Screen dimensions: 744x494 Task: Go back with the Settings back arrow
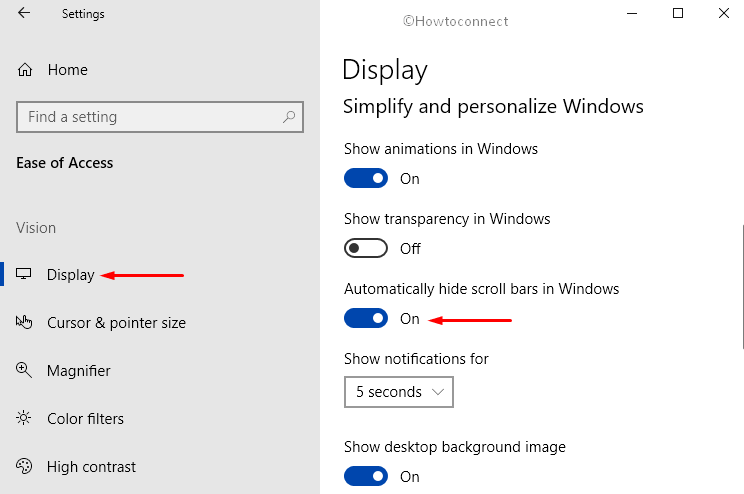point(24,13)
